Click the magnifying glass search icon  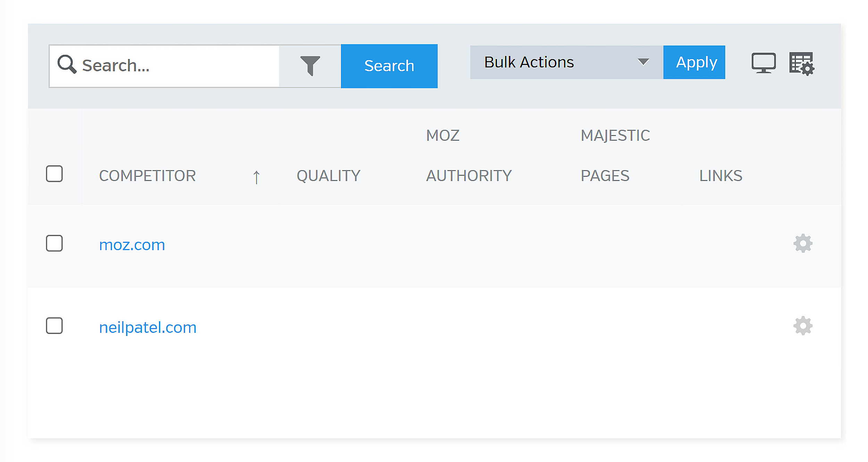[x=67, y=64]
